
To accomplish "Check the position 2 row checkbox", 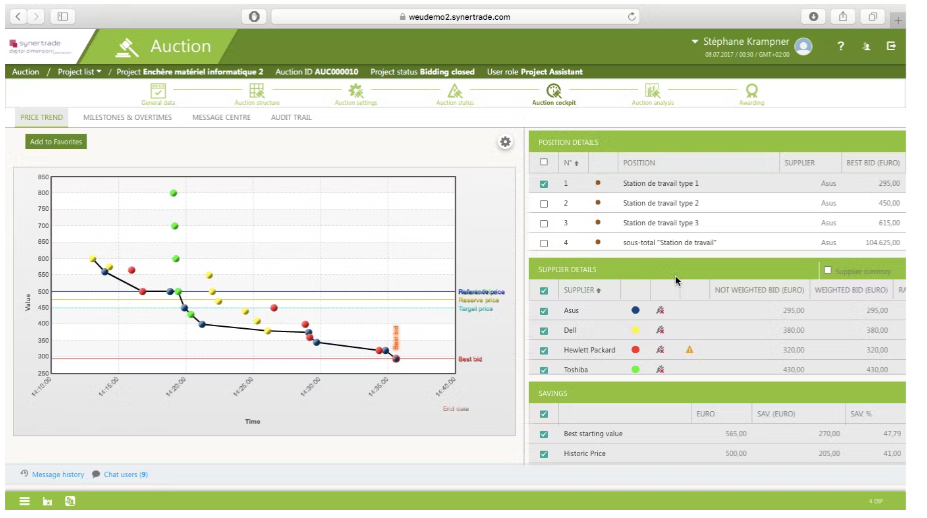I will pos(544,203).
